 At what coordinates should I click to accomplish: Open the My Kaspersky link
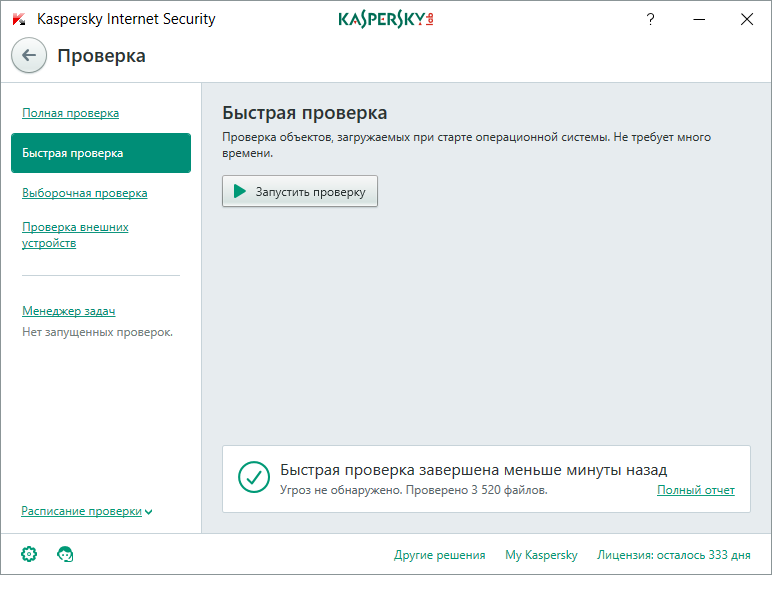(x=541, y=555)
